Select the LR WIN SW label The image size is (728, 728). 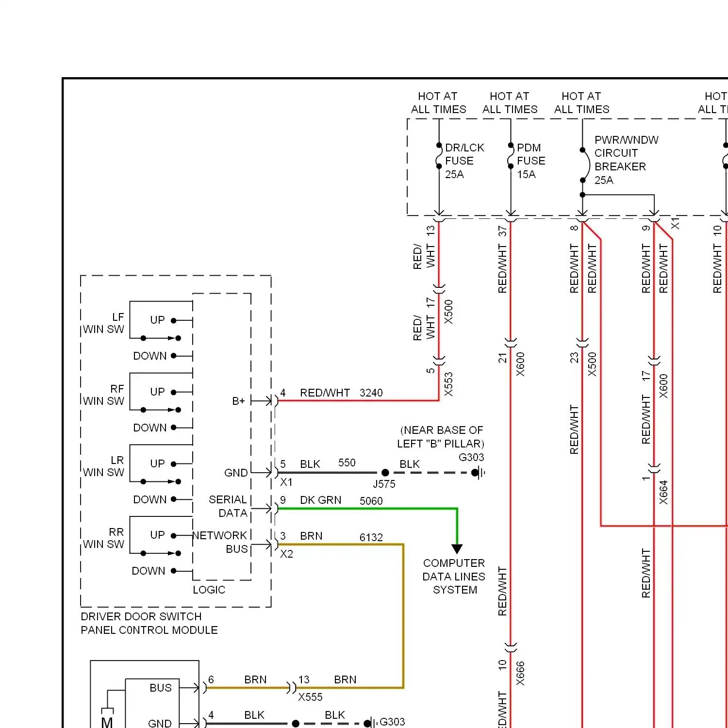click(x=104, y=466)
